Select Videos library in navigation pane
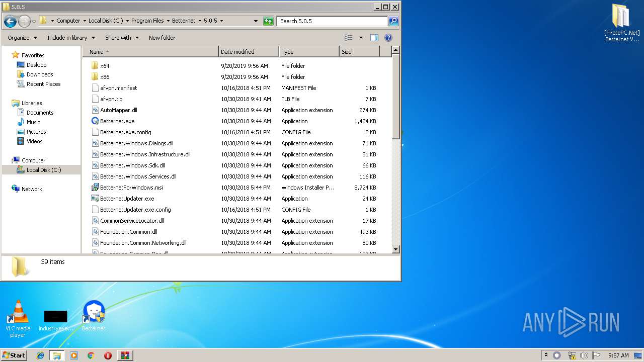The image size is (644, 362). click(x=34, y=141)
